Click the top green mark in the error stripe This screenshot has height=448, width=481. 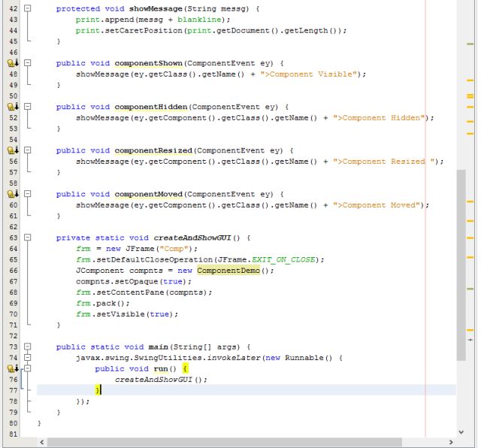pos(470,44)
